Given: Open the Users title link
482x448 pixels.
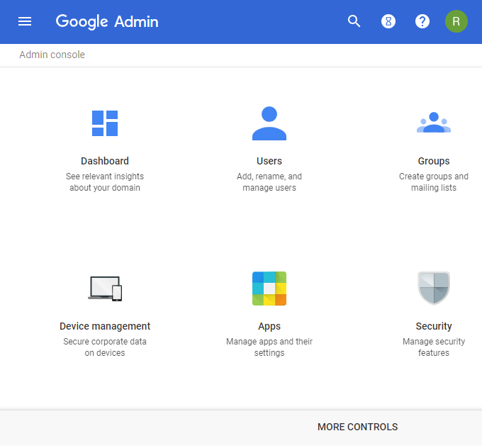Looking at the screenshot, I should [x=269, y=161].
